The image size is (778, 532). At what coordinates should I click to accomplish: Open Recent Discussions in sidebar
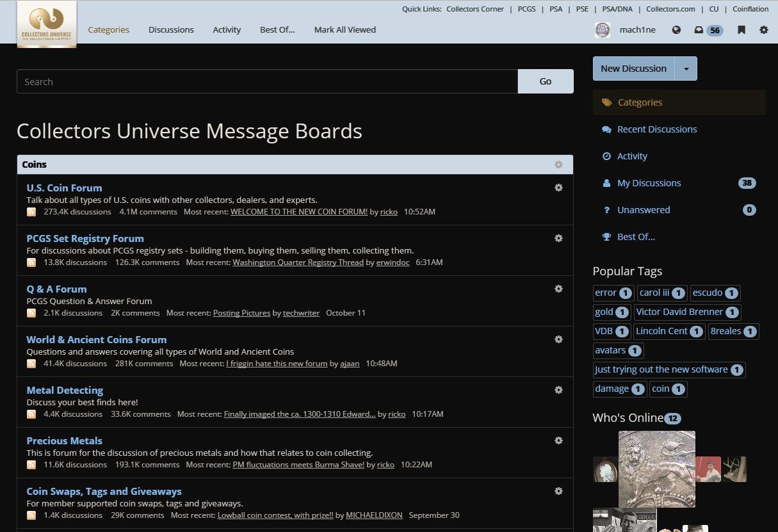coord(679,129)
